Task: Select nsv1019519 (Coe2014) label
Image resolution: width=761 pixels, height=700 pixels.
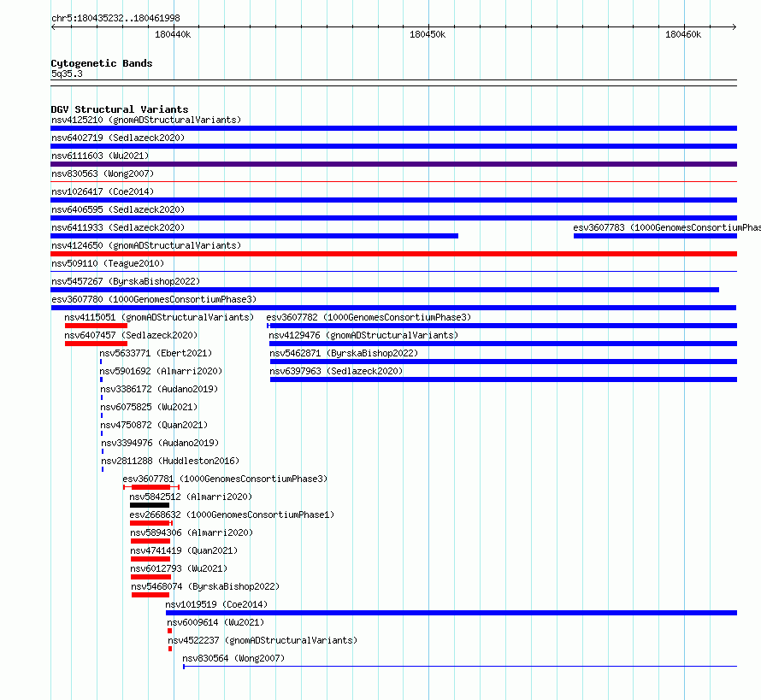Action: click(x=216, y=604)
